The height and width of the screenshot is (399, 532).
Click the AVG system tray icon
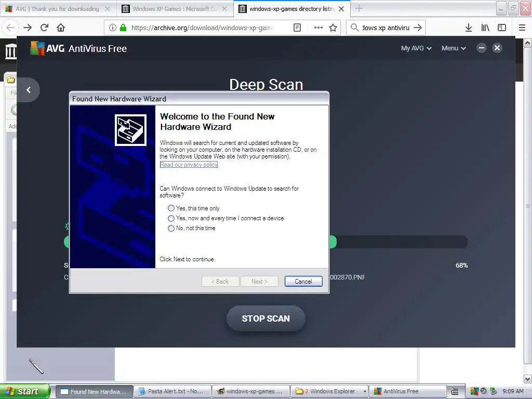click(475, 392)
